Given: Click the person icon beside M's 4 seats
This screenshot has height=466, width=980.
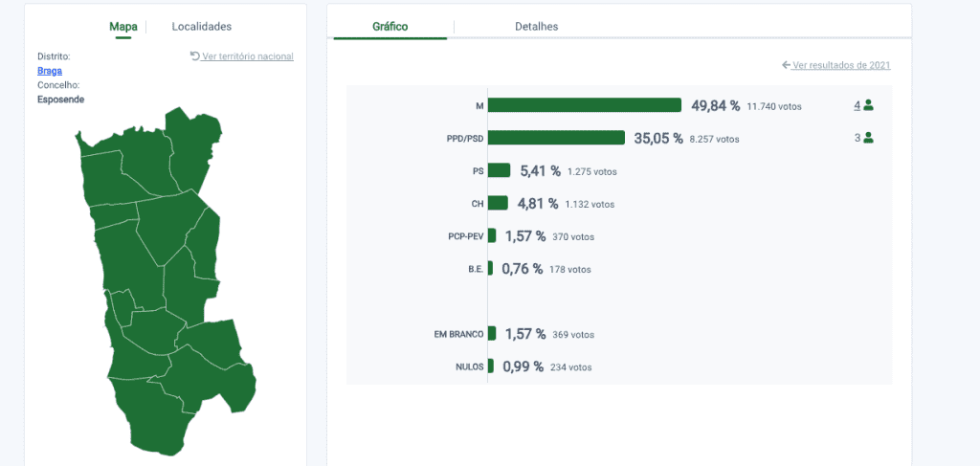Looking at the screenshot, I should point(868,105).
